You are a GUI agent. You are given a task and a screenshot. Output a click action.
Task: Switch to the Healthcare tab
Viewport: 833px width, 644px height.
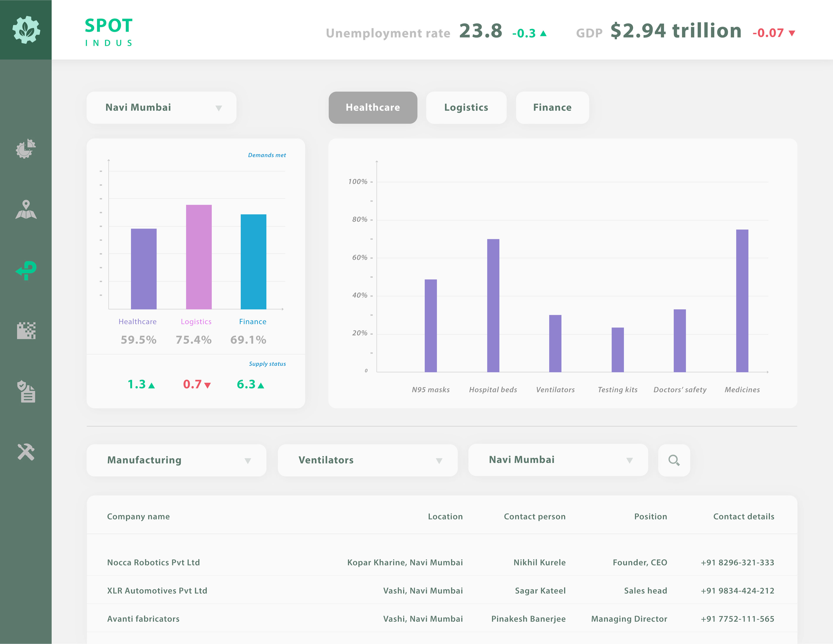pyautogui.click(x=373, y=108)
